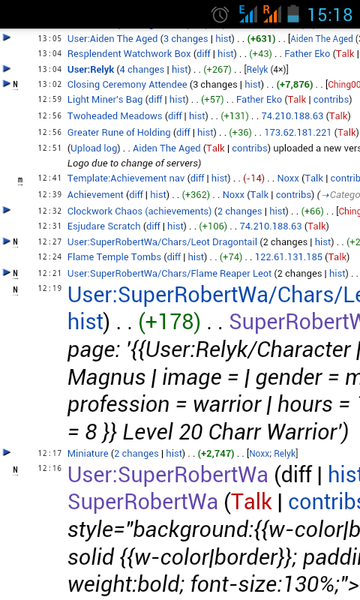Open Resplendent Watchwork Box page
Viewport: 360px width, 600px height.
(129, 54)
